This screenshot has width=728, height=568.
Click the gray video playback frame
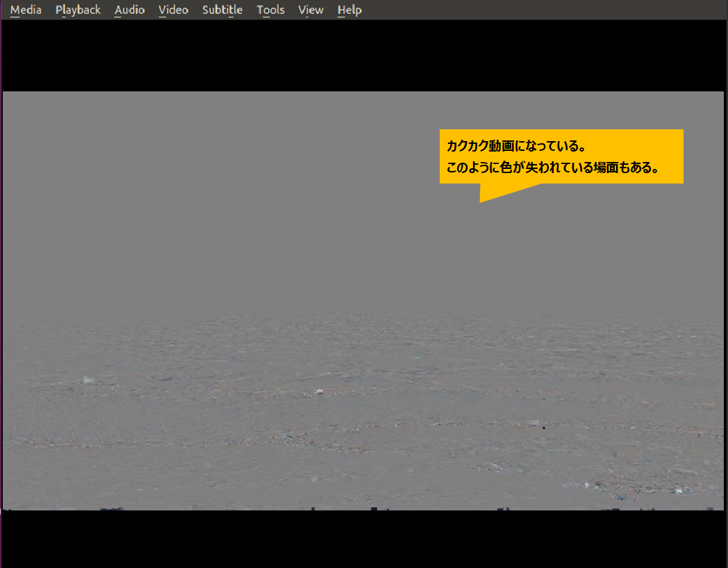[x=363, y=300]
